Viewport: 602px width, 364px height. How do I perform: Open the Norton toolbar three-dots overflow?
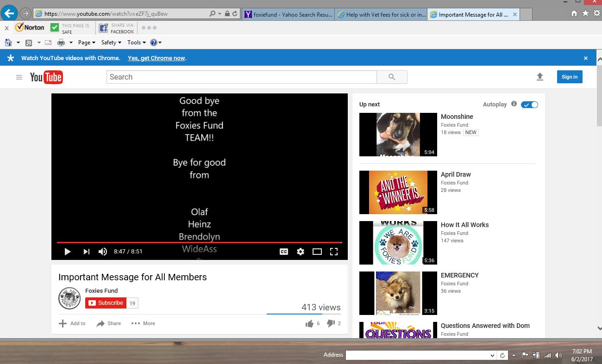[x=149, y=28]
